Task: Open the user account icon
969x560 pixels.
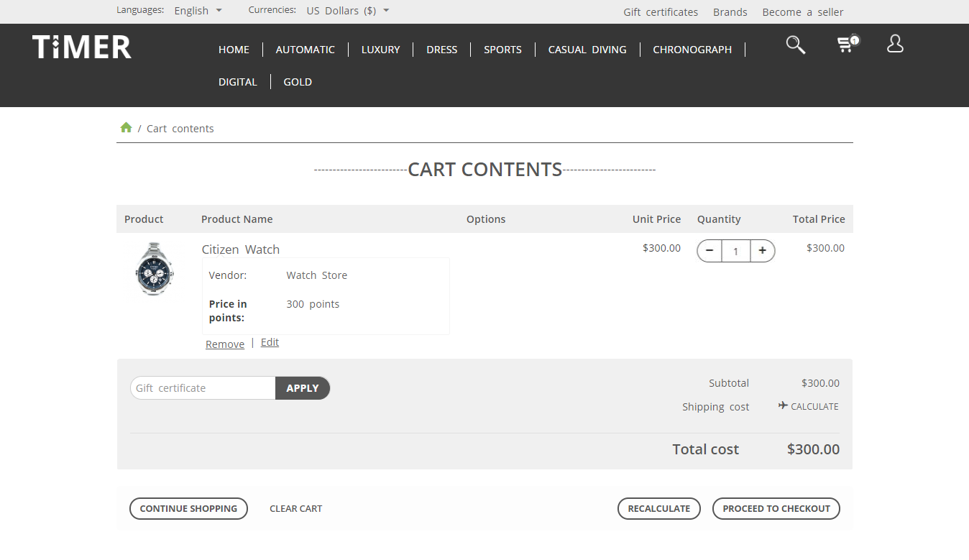Action: [x=895, y=44]
